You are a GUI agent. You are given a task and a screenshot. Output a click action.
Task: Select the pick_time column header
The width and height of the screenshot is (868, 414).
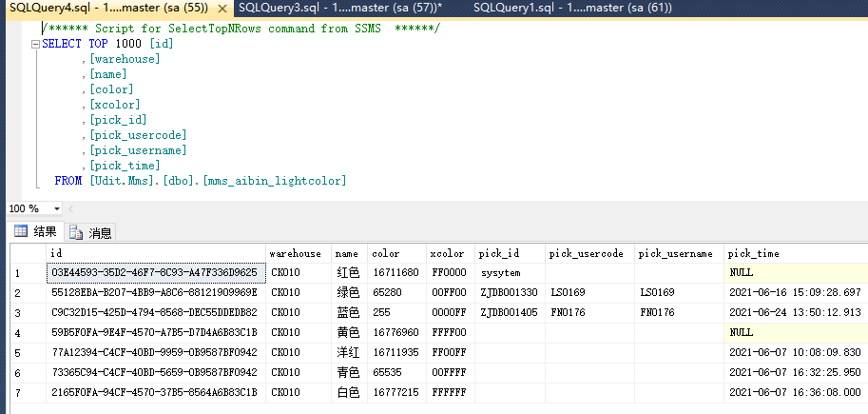tap(795, 254)
